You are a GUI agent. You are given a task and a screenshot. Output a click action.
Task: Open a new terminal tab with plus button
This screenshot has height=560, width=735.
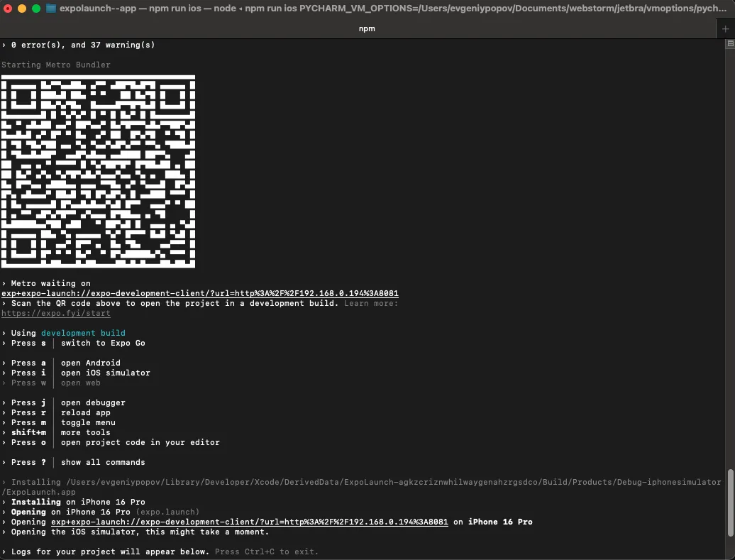(x=725, y=28)
